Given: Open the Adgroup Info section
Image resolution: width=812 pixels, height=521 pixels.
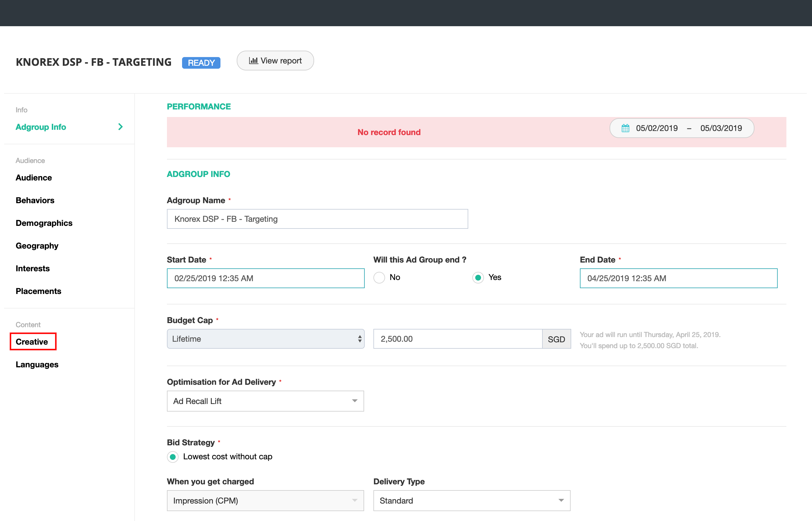Looking at the screenshot, I should pyautogui.click(x=40, y=127).
